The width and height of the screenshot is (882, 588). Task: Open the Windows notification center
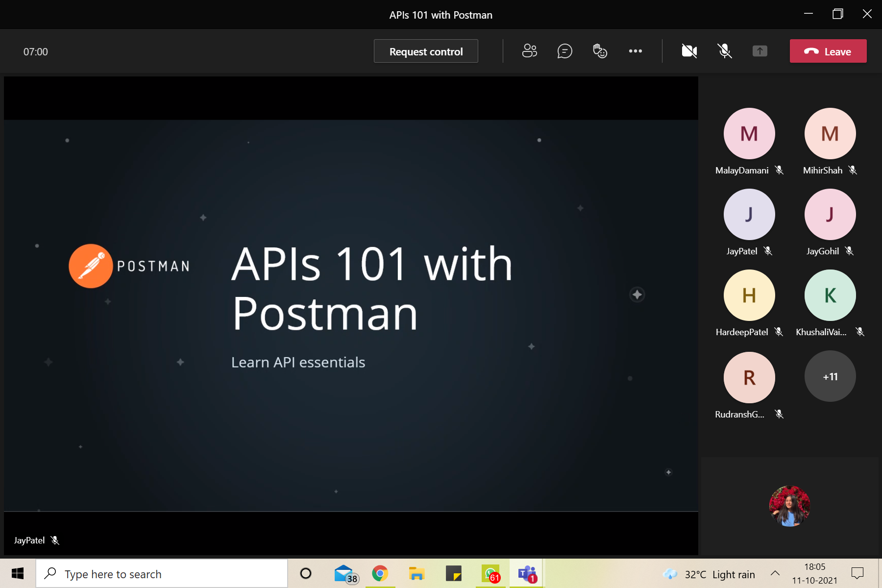[x=857, y=573]
